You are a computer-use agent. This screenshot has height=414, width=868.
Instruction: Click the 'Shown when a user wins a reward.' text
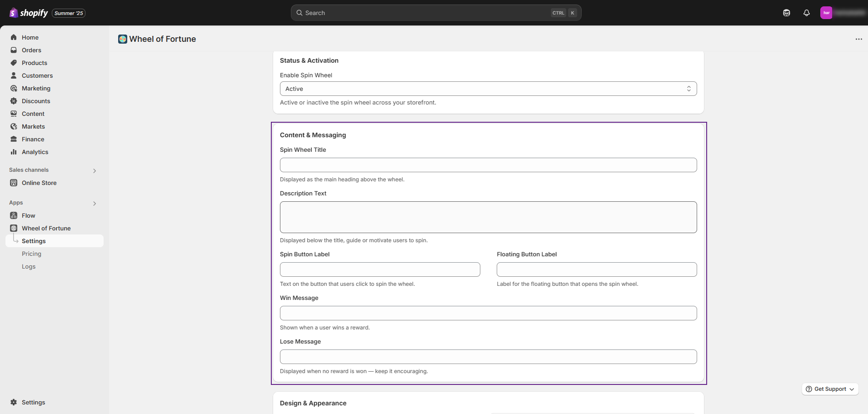point(325,328)
